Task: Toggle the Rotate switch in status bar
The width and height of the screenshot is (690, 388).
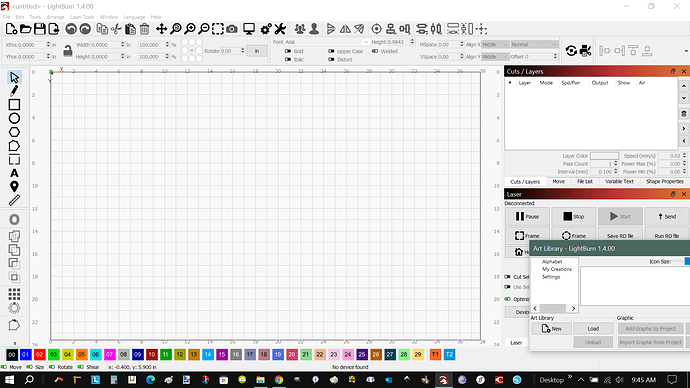Action: click(52, 367)
